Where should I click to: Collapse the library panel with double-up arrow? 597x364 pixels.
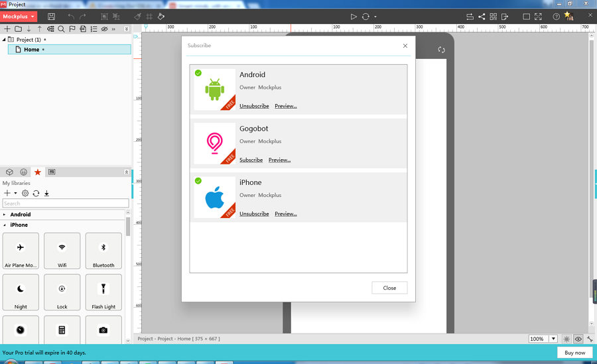pyautogui.click(x=127, y=172)
